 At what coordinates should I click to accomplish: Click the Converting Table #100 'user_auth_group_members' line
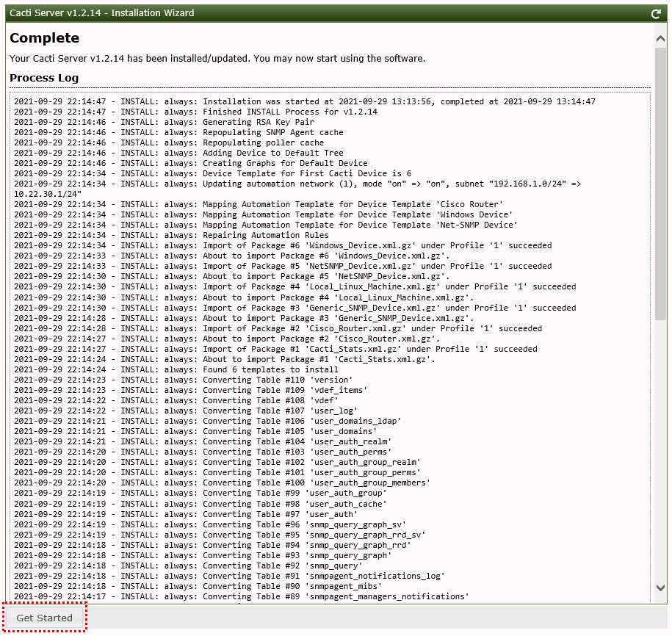coord(223,483)
